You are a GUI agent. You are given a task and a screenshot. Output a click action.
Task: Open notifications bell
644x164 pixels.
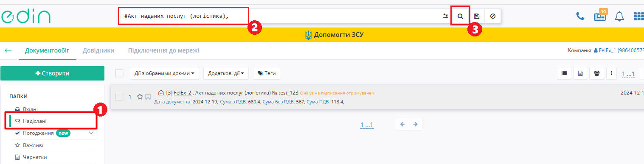tap(619, 16)
